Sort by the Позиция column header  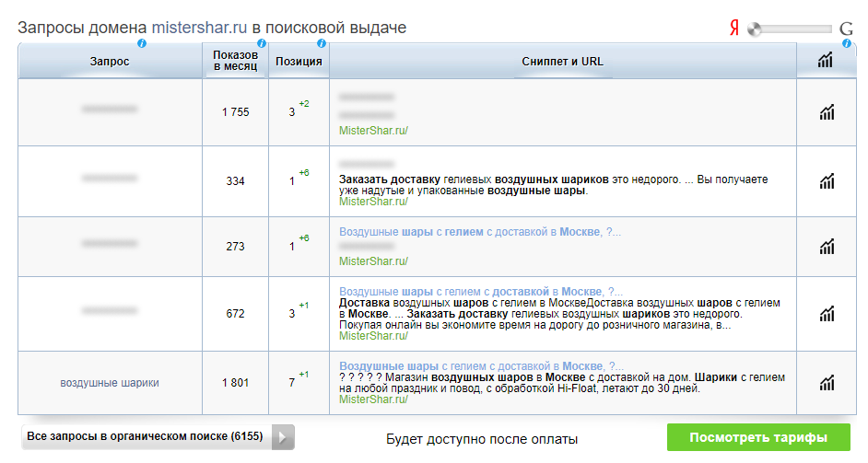[299, 61]
